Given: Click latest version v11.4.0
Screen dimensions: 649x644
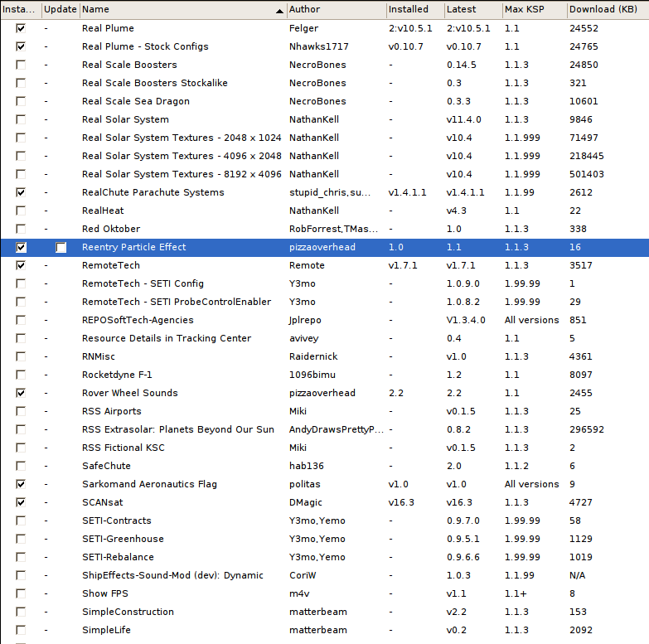Looking at the screenshot, I should [x=463, y=119].
